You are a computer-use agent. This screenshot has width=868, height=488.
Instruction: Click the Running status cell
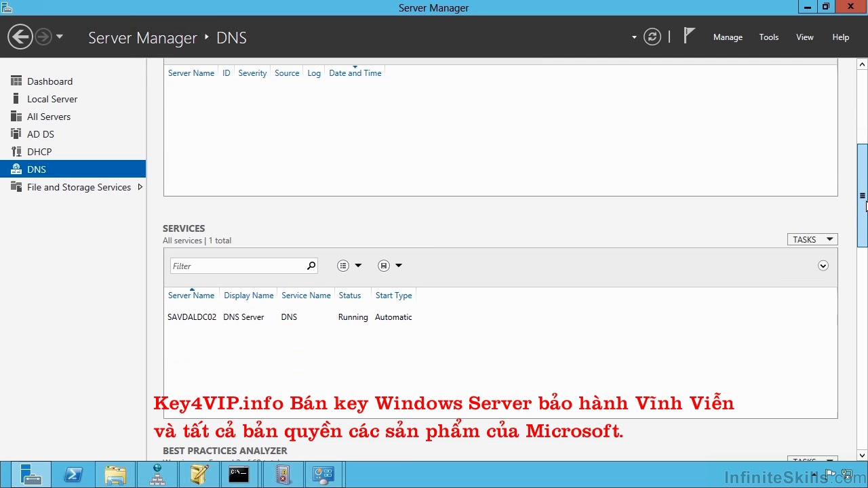353,317
